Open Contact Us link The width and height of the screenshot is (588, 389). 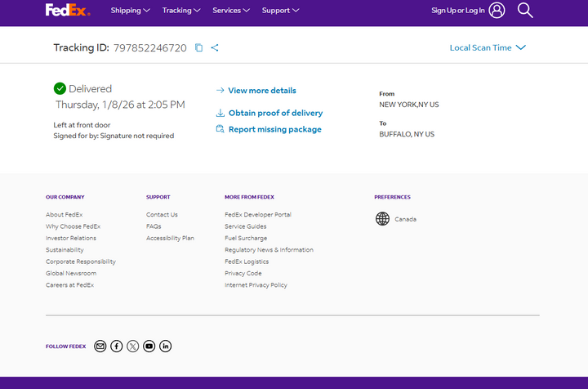162,215
